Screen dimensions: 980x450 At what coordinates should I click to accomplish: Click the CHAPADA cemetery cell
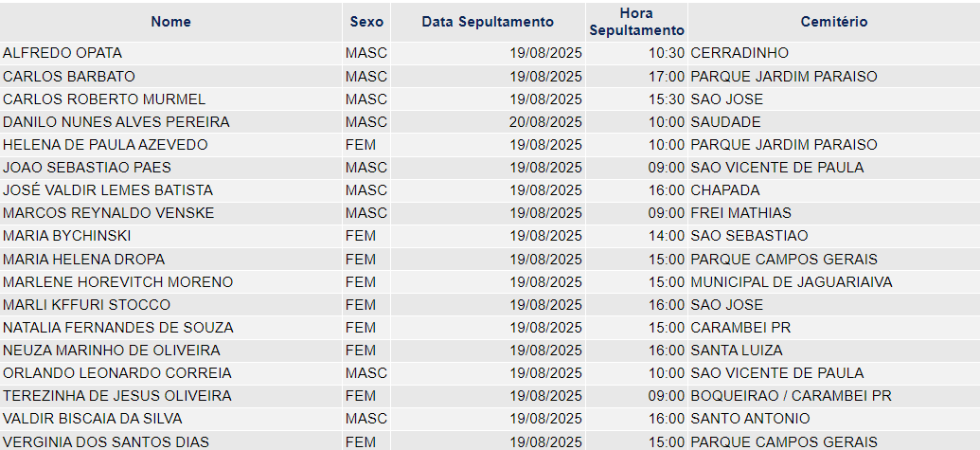(x=725, y=190)
